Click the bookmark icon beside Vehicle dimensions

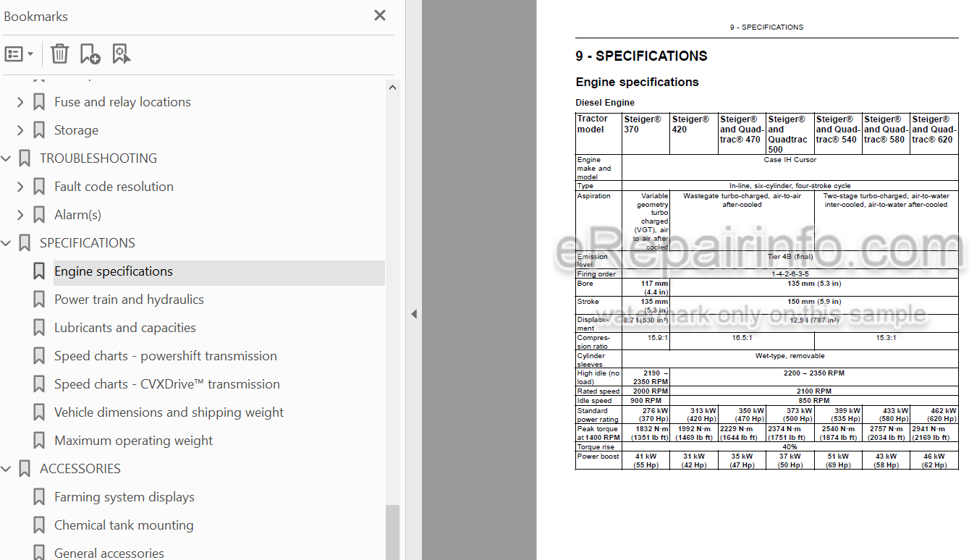point(39,412)
